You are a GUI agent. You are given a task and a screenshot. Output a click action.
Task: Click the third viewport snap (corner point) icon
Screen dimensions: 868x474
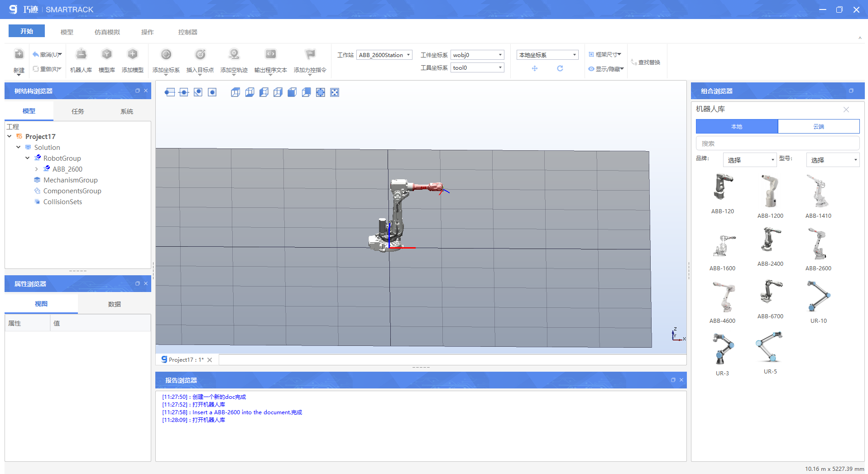click(198, 92)
